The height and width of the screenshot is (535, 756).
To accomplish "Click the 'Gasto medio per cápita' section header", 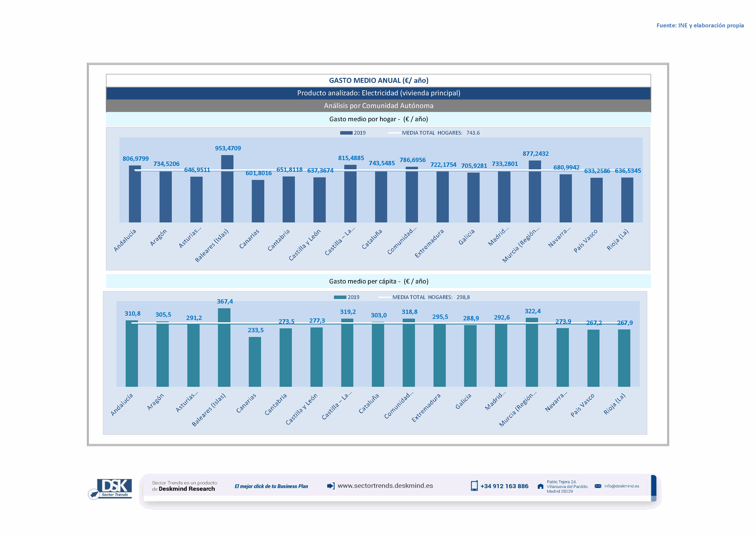I will click(378, 281).
